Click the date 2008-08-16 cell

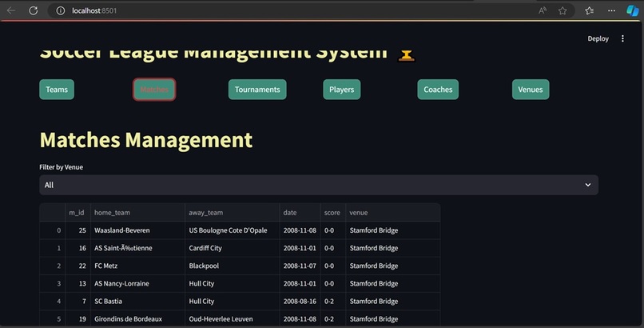pos(300,301)
